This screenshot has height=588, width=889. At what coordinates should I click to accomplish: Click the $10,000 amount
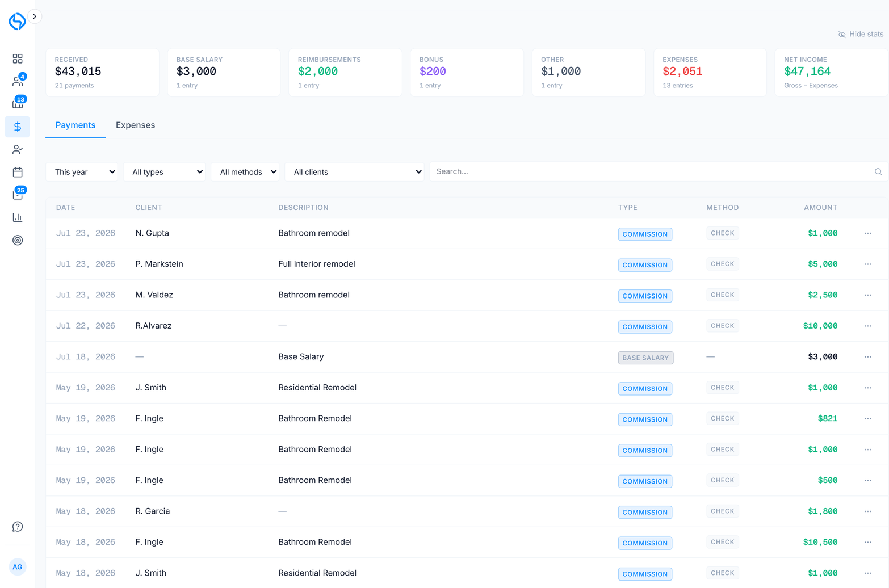[x=820, y=326]
